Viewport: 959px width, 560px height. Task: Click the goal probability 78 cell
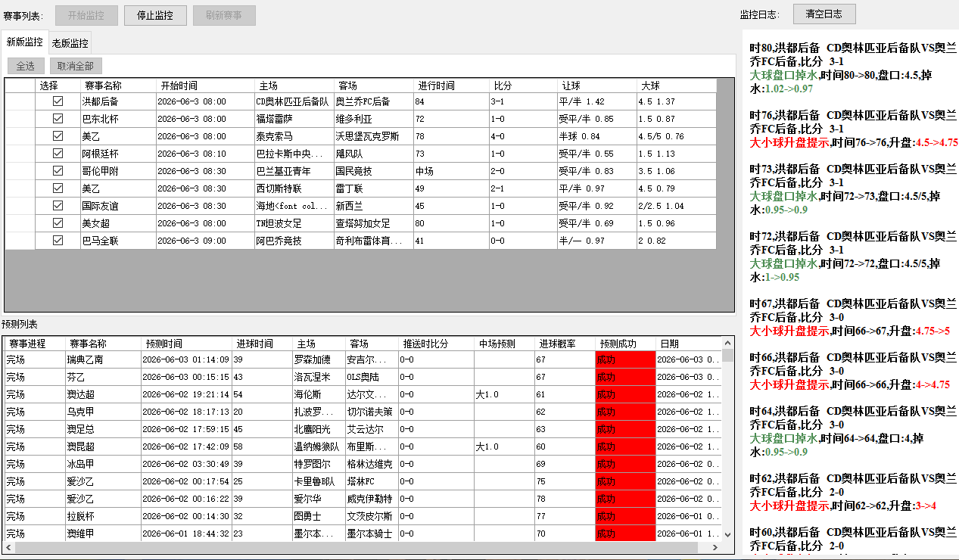[565, 499]
